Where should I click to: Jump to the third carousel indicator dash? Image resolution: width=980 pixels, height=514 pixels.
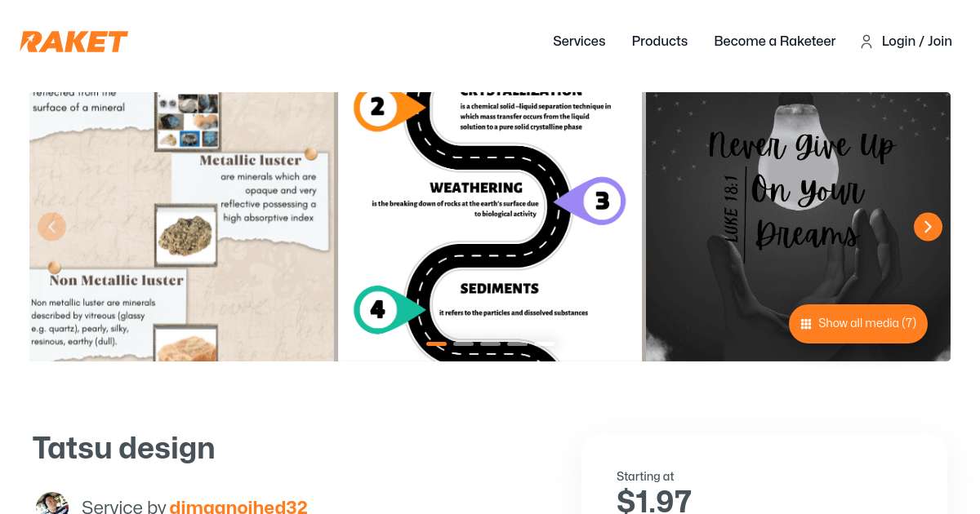(490, 343)
